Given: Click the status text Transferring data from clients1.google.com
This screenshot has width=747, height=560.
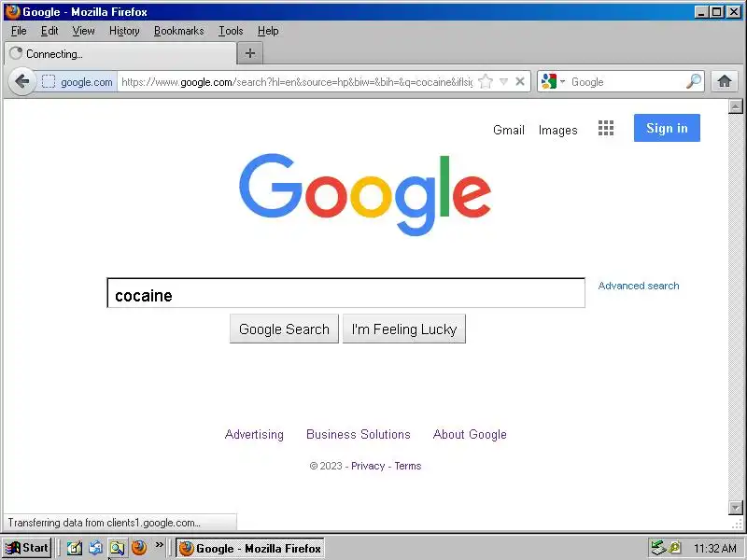Looking at the screenshot, I should 105,523.
